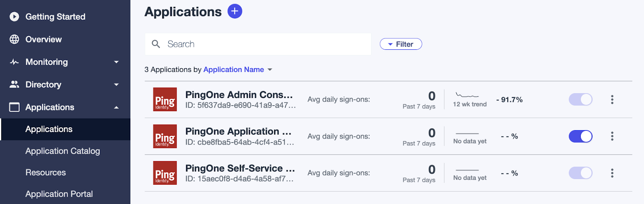Open the three-dot menu for PingOne Application Portal

pos(612,136)
